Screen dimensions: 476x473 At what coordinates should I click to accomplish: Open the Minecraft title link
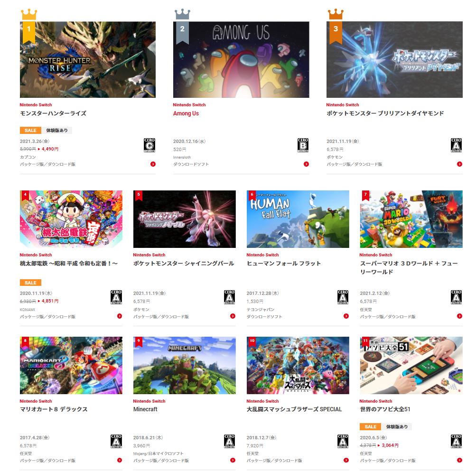[145, 409]
